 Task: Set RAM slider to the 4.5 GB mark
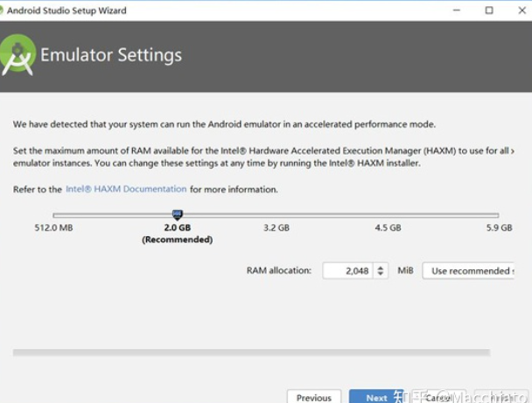388,215
